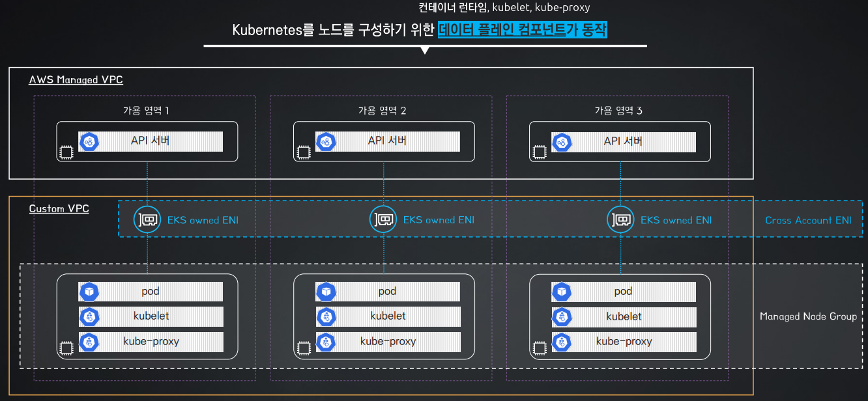Click the 컨테이너 런타임, kubelet, kube-proxy caption
Viewport: 868px width, 401px height.
click(x=504, y=8)
